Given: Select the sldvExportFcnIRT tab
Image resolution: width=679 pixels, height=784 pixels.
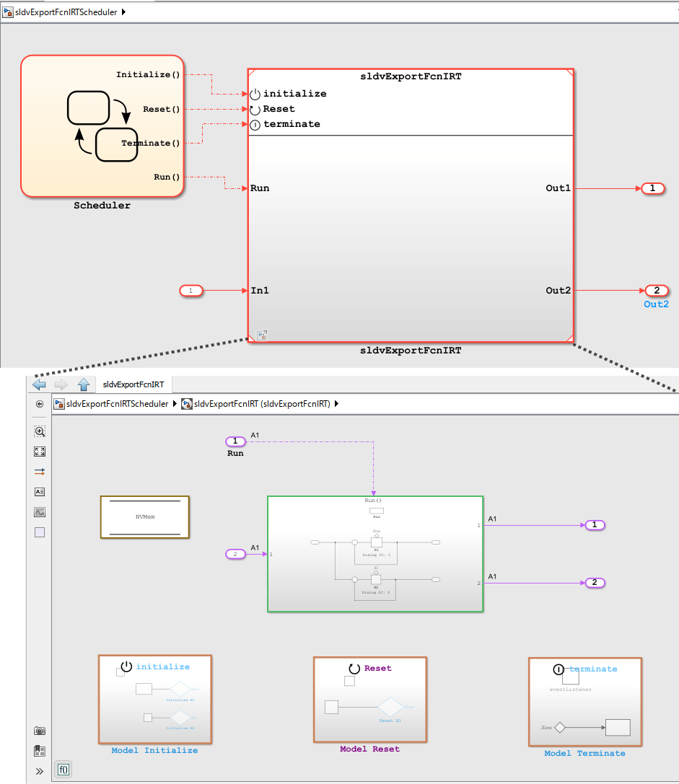Looking at the screenshot, I should point(134,384).
